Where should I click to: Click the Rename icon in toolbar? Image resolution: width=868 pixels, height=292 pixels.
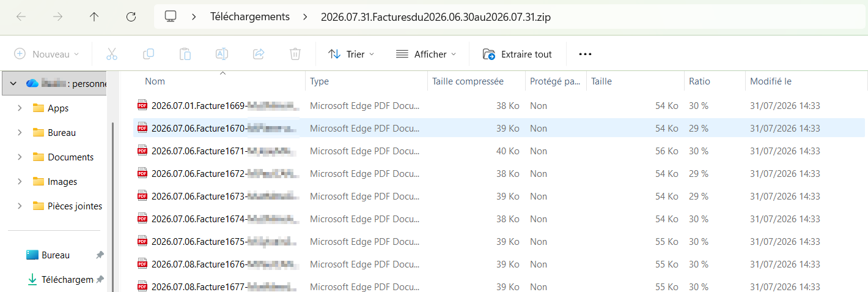click(x=221, y=54)
